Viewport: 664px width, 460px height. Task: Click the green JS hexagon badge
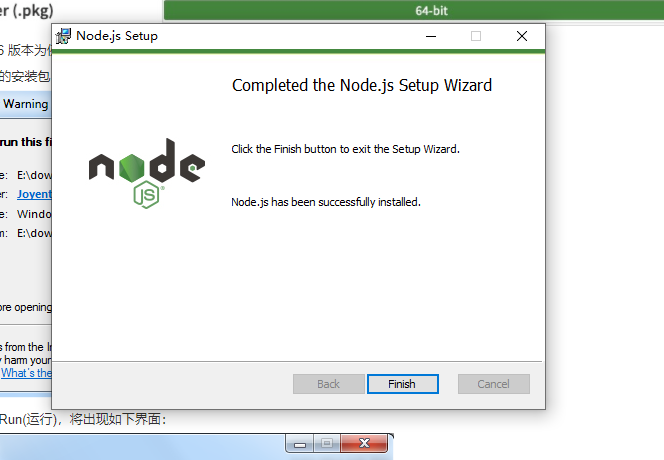(147, 194)
